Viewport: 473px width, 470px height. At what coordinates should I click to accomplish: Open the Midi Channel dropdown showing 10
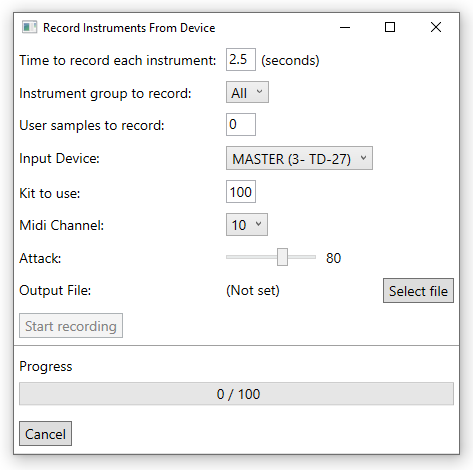(247, 225)
